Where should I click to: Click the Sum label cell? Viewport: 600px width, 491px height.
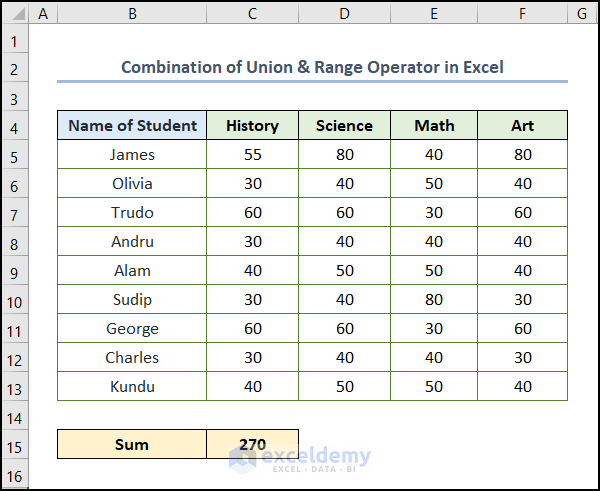(132, 444)
